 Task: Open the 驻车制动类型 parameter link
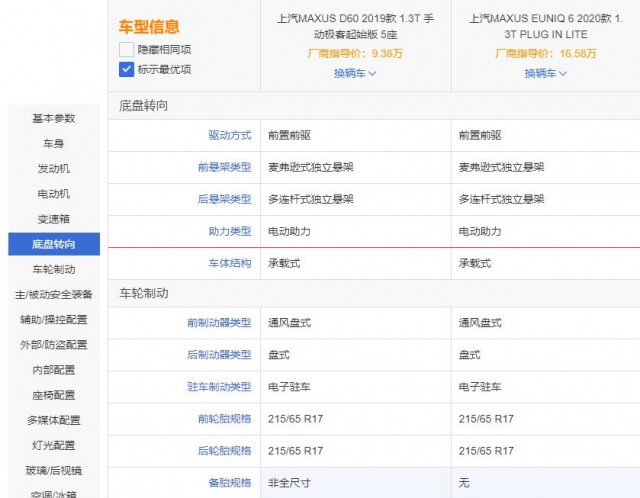(219, 387)
